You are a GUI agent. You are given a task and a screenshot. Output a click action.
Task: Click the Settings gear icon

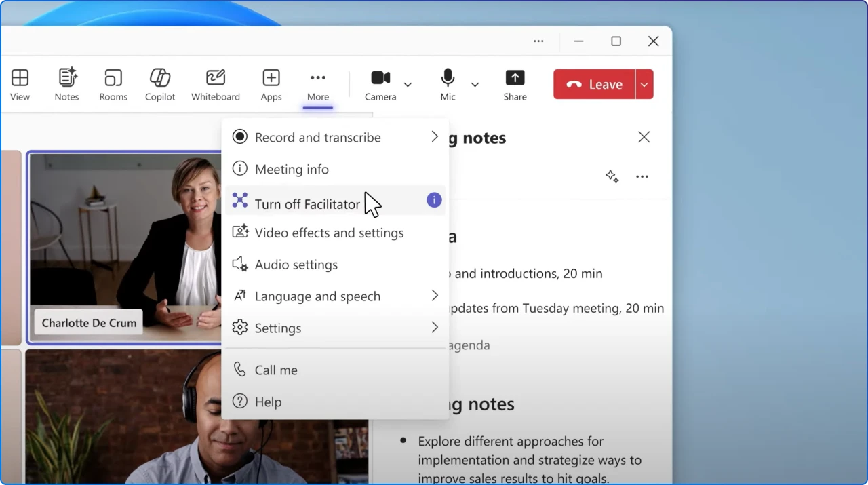pyautogui.click(x=240, y=328)
